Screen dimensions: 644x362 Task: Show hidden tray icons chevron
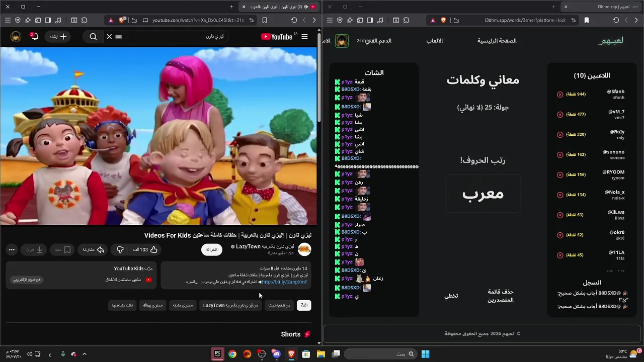click(85, 354)
